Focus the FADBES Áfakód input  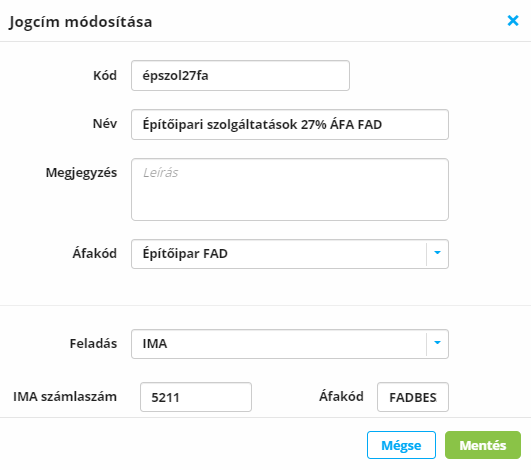[x=413, y=397]
